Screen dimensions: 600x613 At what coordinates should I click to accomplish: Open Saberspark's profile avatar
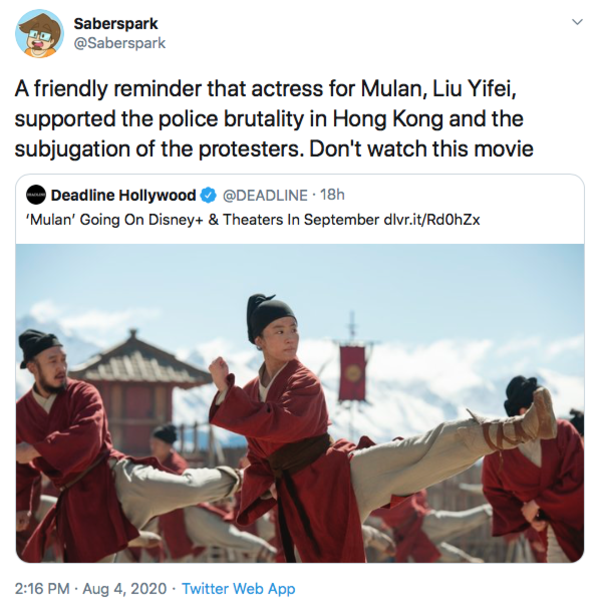point(39,33)
